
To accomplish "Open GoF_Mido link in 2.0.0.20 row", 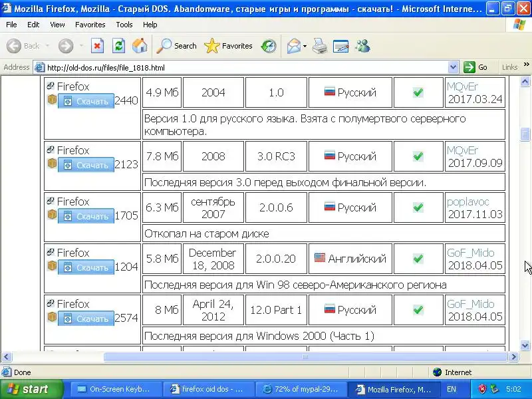I will (x=471, y=253).
